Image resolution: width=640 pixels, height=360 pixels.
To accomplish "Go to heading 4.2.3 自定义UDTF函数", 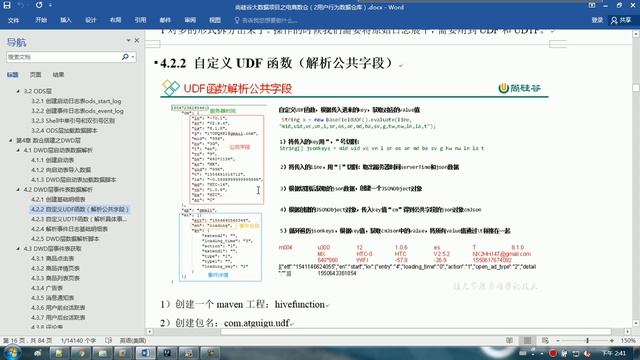I will (79, 219).
